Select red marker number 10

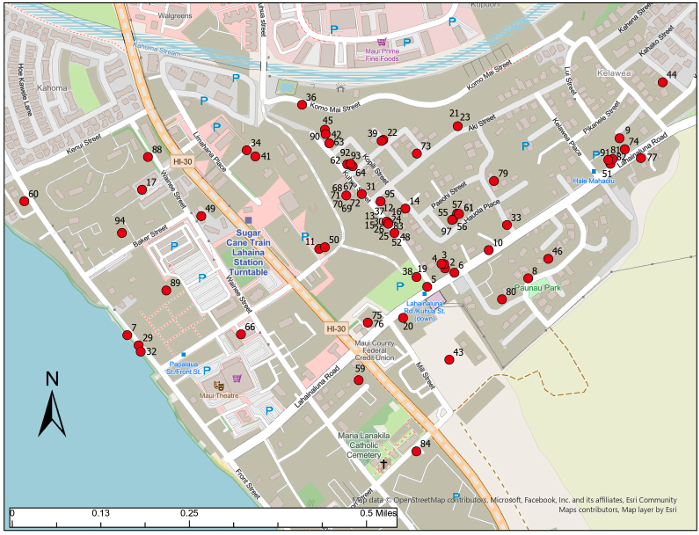click(x=489, y=250)
